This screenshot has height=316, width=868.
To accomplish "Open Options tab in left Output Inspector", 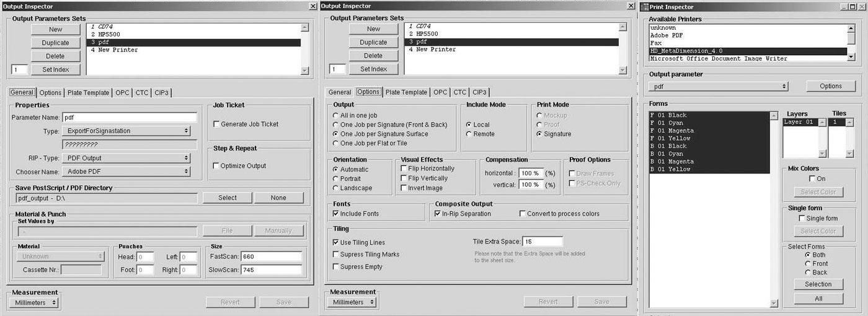I will [51, 93].
